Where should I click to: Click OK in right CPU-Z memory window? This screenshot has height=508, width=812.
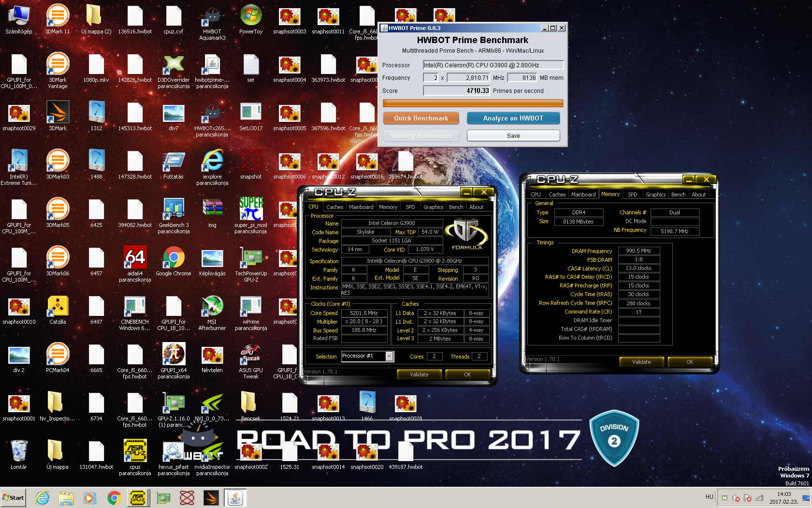click(690, 362)
